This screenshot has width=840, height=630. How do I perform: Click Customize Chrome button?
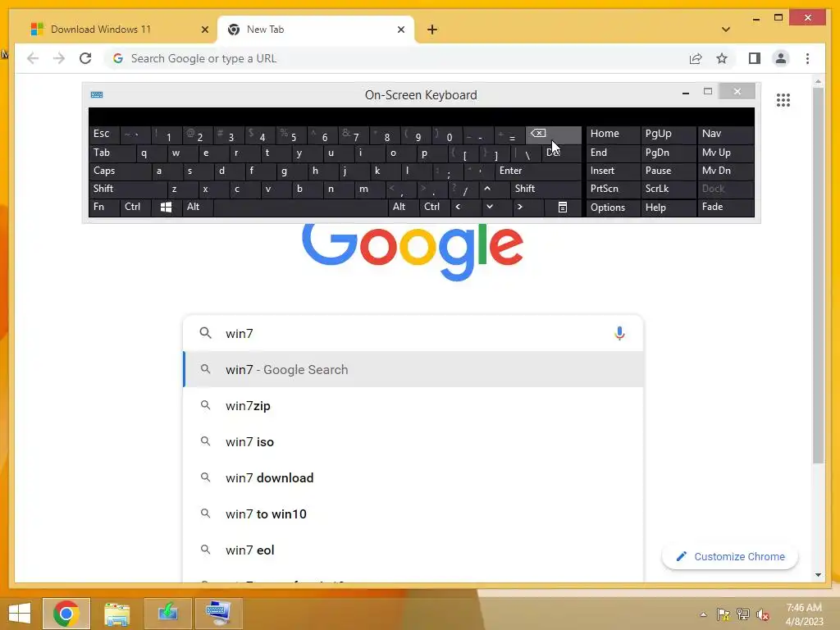pos(730,557)
